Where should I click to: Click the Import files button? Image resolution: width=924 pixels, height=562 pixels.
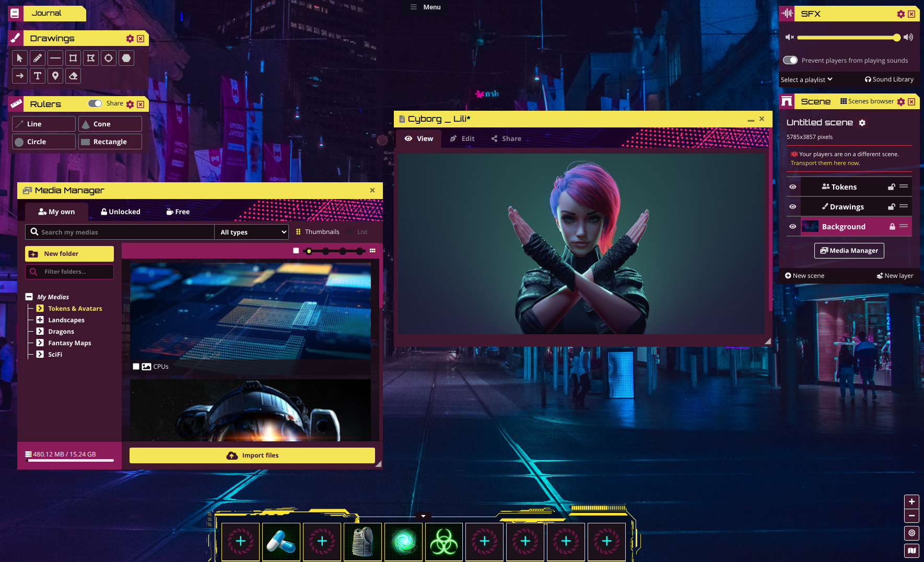(252, 455)
